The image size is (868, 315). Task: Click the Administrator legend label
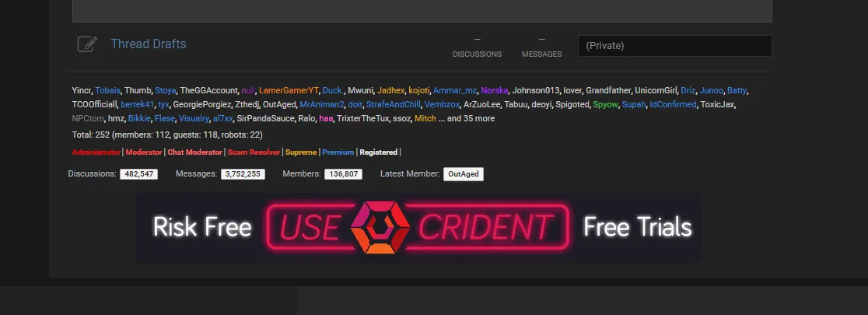coord(96,152)
